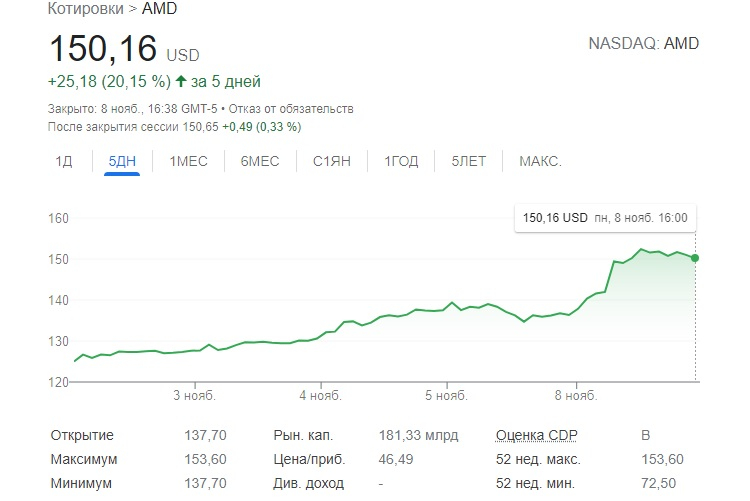Click the NASDAQ: AMD ticker label
This screenshot has width=750, height=501.
click(644, 44)
